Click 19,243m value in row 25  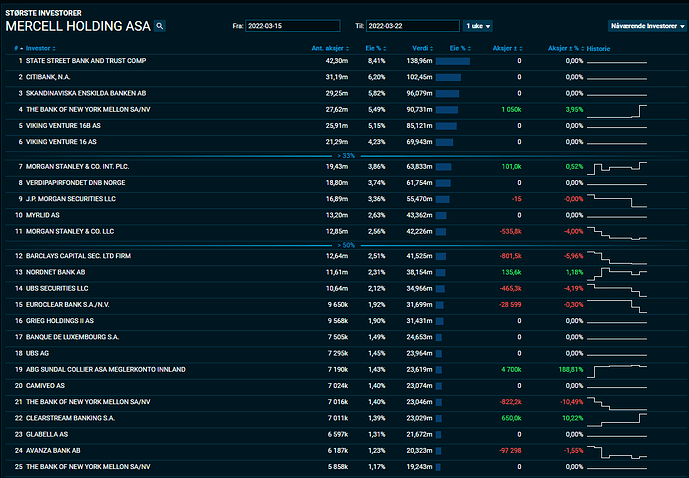pos(419,467)
